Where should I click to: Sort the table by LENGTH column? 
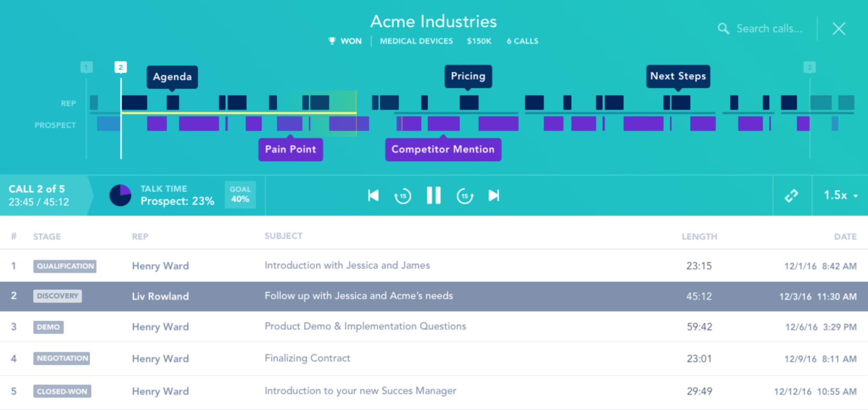pyautogui.click(x=699, y=237)
